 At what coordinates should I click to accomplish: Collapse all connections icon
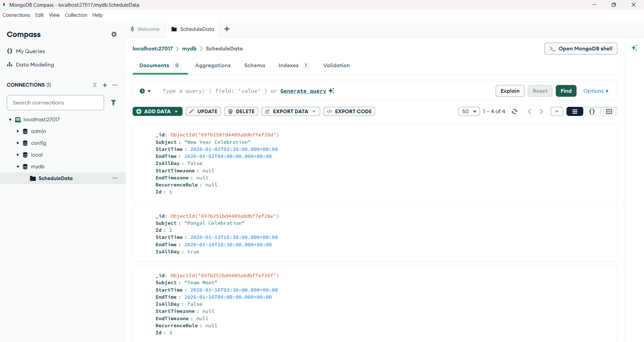[95, 85]
